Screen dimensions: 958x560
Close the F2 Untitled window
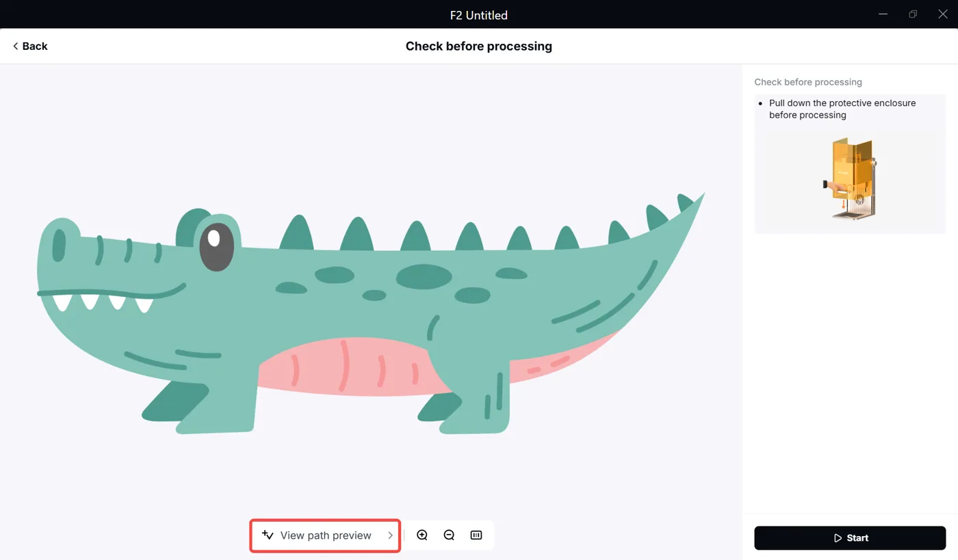[x=943, y=14]
